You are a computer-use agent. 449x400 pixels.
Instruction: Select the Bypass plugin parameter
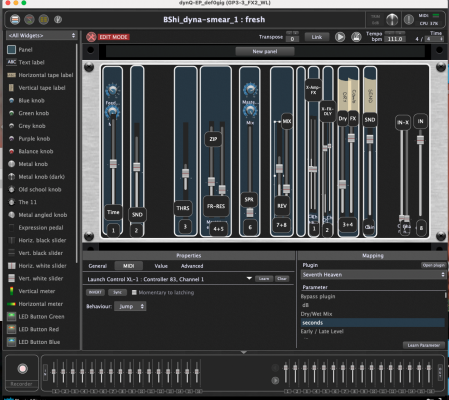[x=372, y=296]
